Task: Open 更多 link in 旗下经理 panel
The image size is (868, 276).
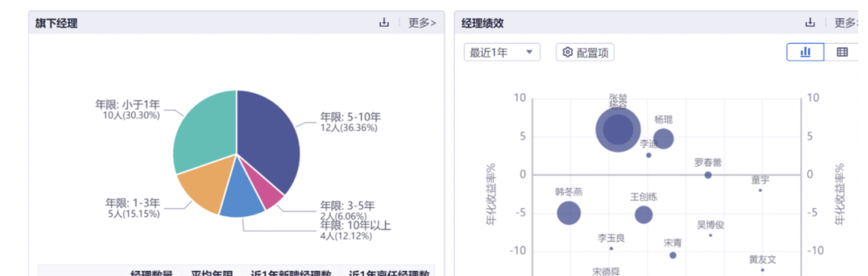Action: [422, 23]
